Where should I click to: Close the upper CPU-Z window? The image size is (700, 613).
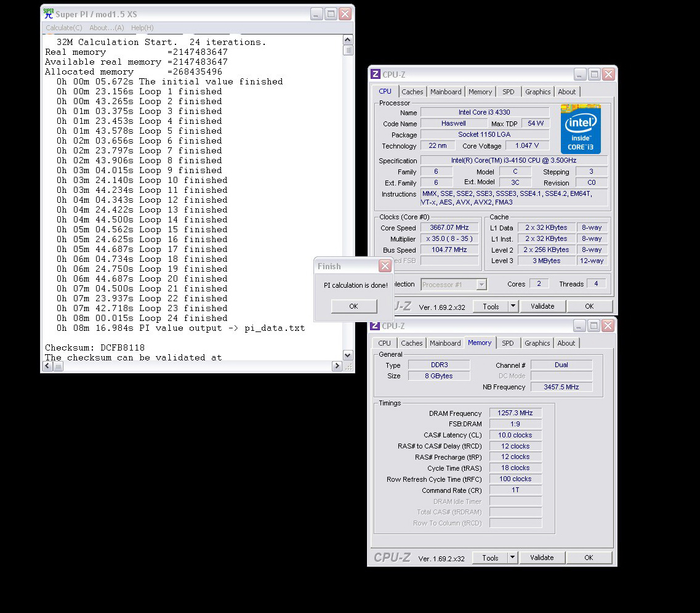(608, 74)
